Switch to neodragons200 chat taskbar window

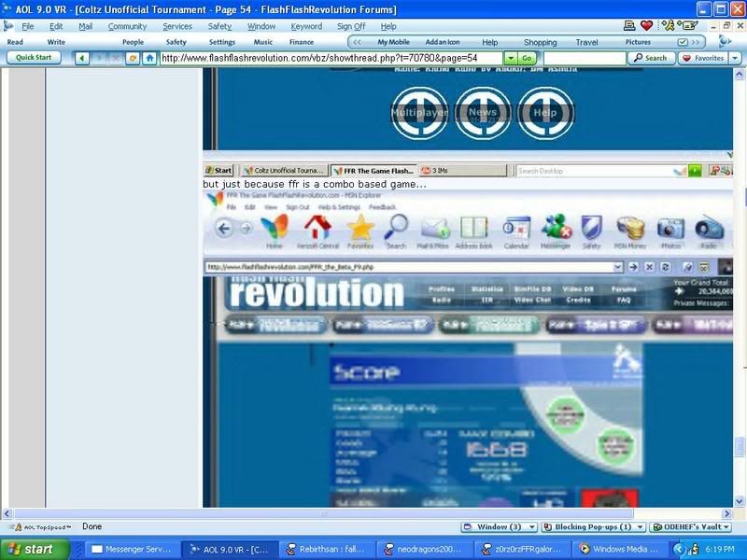pyautogui.click(x=425, y=549)
